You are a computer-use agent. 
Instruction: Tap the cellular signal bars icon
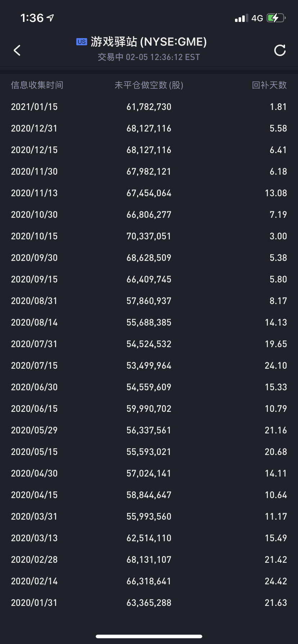click(x=241, y=18)
